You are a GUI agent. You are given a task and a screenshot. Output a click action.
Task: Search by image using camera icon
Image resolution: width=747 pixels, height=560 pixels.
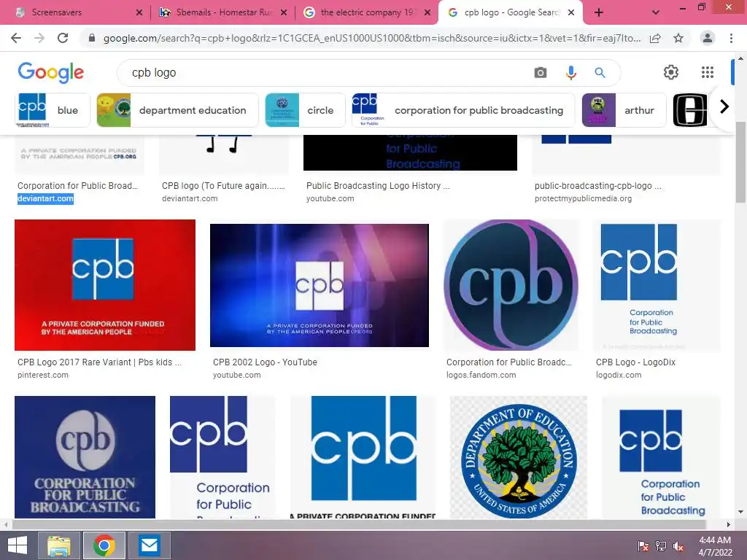[541, 72]
